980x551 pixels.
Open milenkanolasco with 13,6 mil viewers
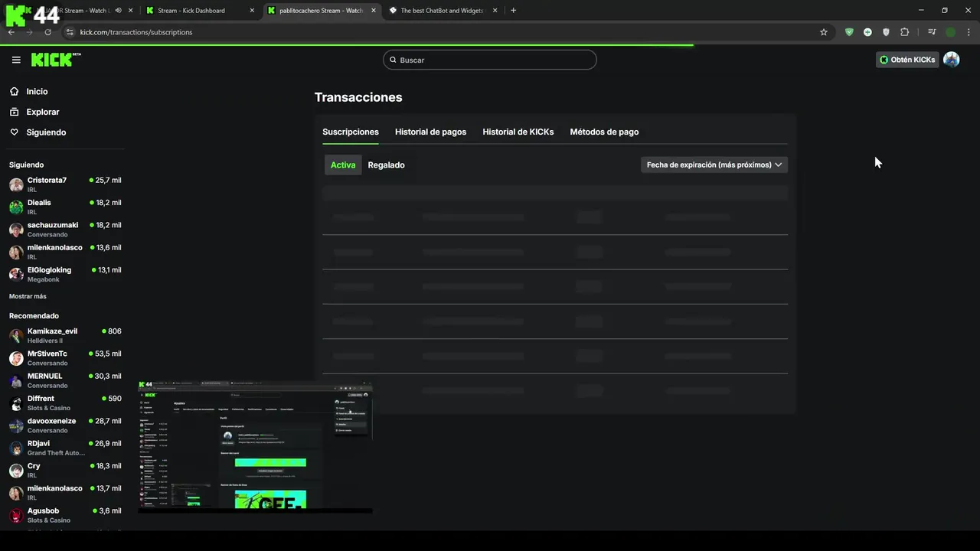pos(65,252)
